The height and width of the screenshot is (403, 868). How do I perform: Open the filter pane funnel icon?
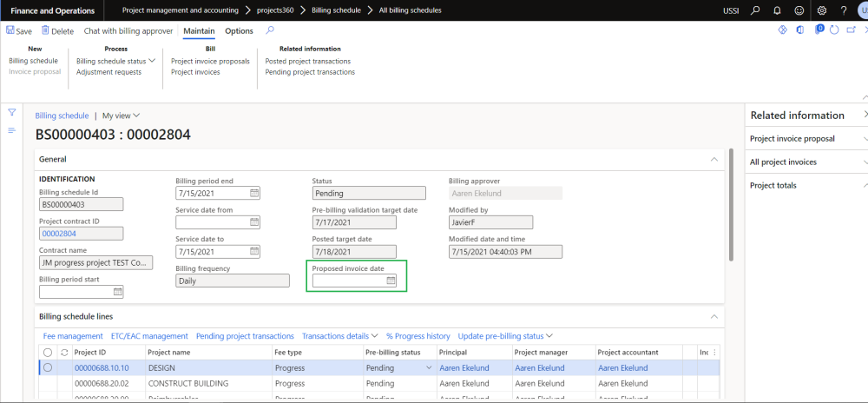12,113
